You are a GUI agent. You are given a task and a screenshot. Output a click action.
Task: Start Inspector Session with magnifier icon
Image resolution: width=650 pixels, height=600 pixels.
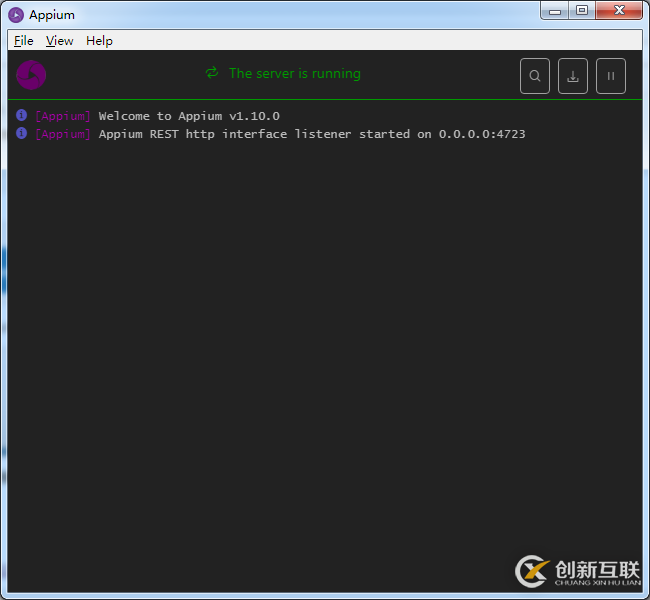coord(535,76)
